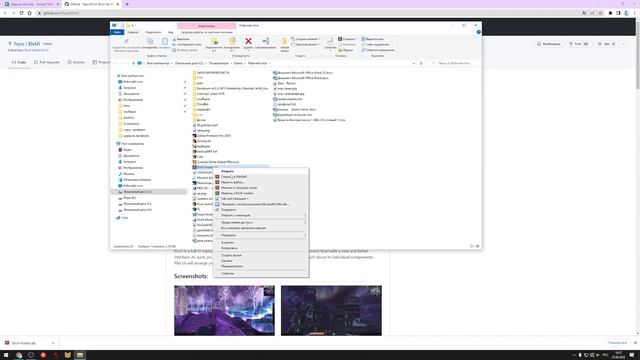Select 'Сеть' in Explorer navigation pane

(x=122, y=218)
